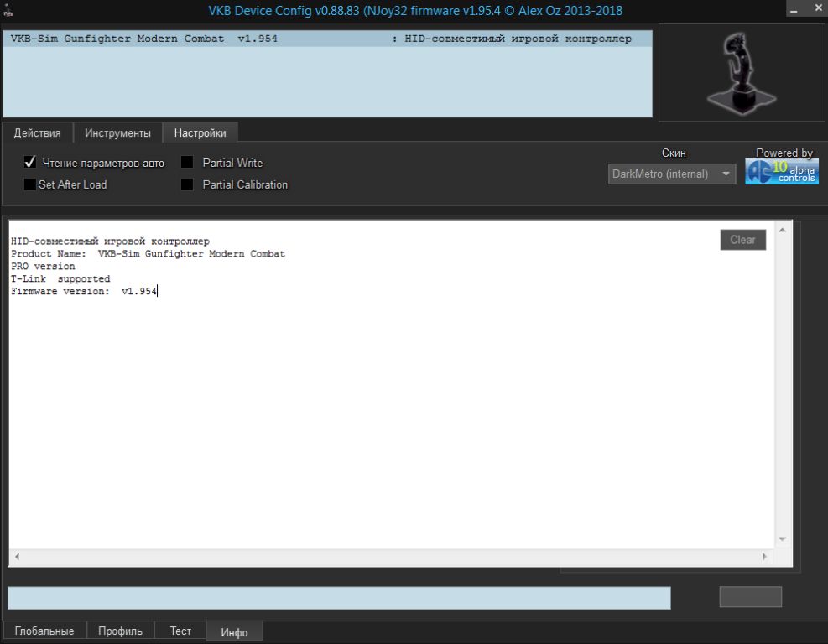Open the Тест bottom tab
This screenshot has height=644, width=828.
[x=180, y=631]
